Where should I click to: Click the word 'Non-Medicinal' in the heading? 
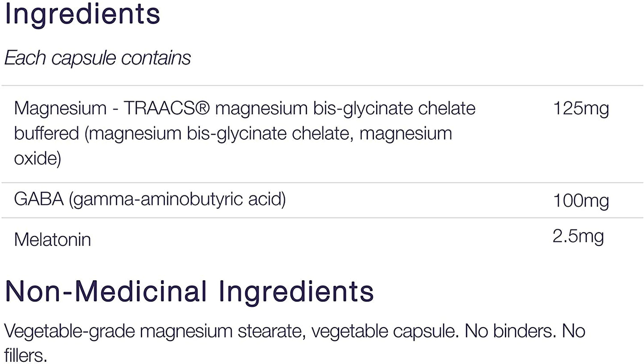(x=106, y=291)
